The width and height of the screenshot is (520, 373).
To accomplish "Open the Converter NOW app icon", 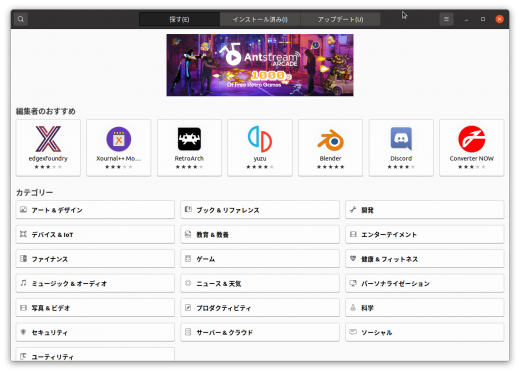I will pos(472,139).
